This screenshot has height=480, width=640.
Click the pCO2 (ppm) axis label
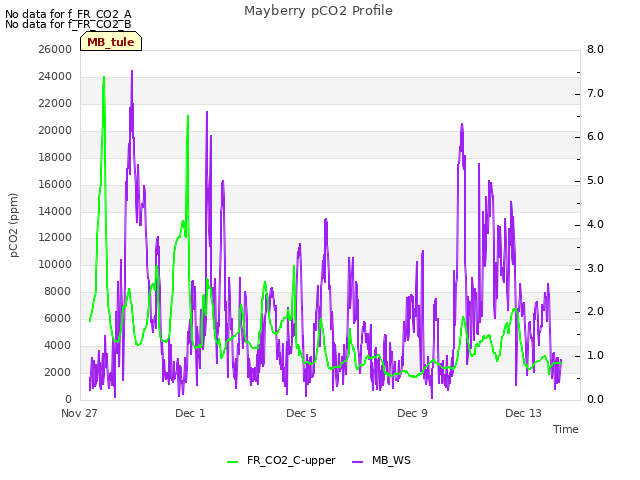[13, 225]
